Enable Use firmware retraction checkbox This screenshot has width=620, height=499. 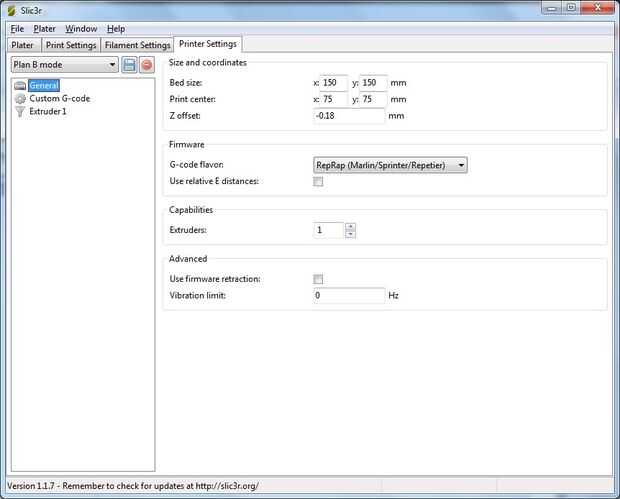point(318,279)
